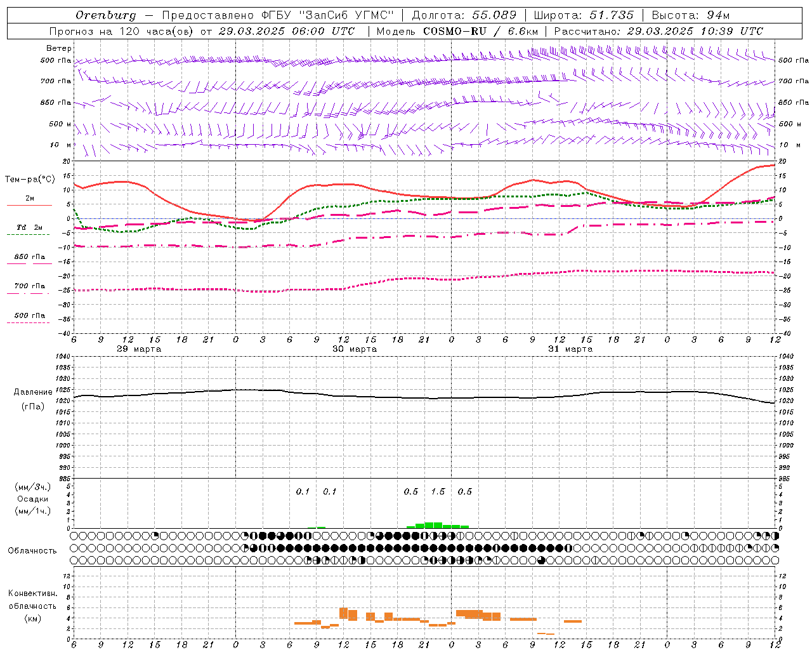Click the "Облачность" cloudiness label
This screenshot has width=812, height=650.
point(32,551)
